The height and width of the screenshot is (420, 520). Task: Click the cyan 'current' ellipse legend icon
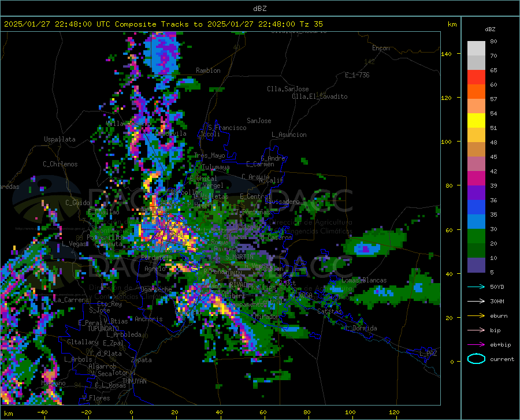[x=476, y=359]
